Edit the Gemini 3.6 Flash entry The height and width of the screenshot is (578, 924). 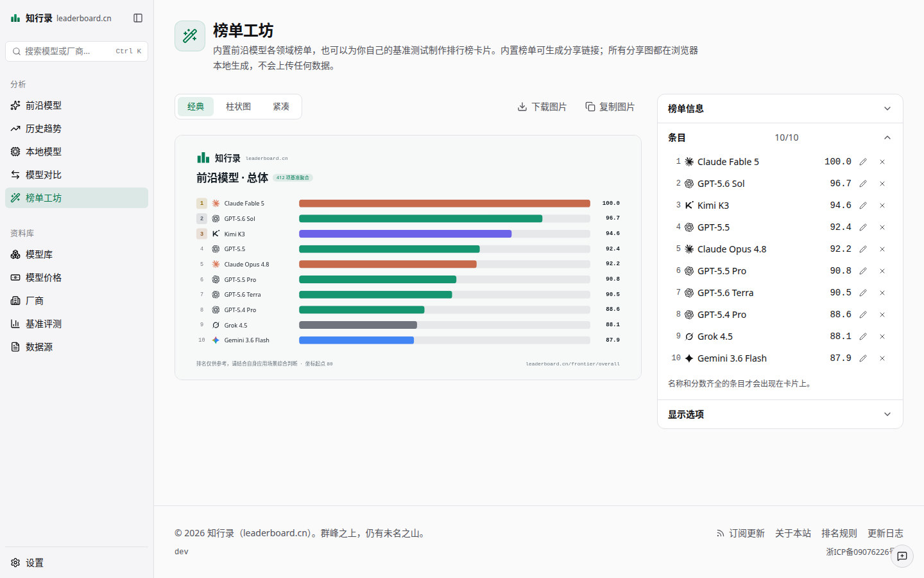863,358
